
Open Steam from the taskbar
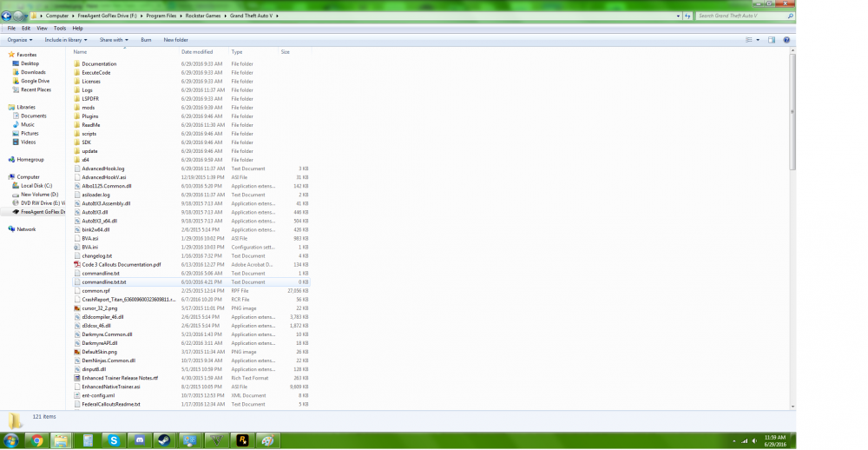tap(164, 440)
